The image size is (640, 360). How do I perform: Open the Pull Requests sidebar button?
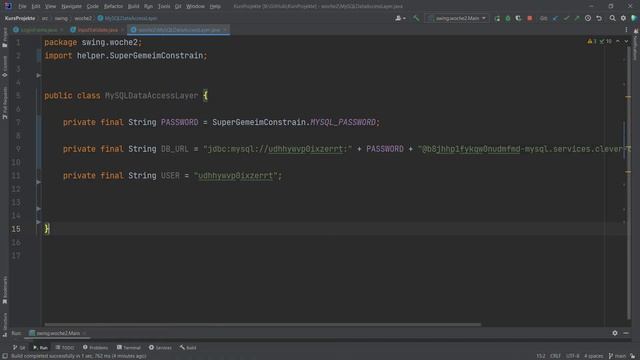(x=4, y=103)
